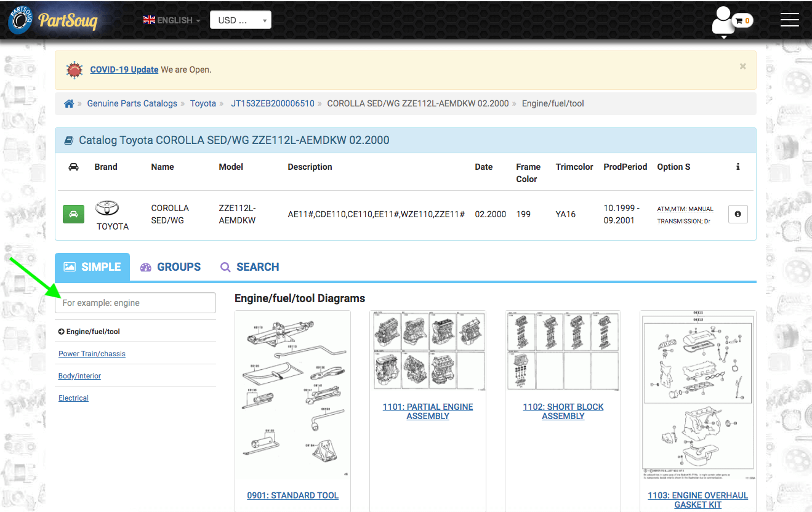Click the '02.2000' date value

[x=491, y=214]
